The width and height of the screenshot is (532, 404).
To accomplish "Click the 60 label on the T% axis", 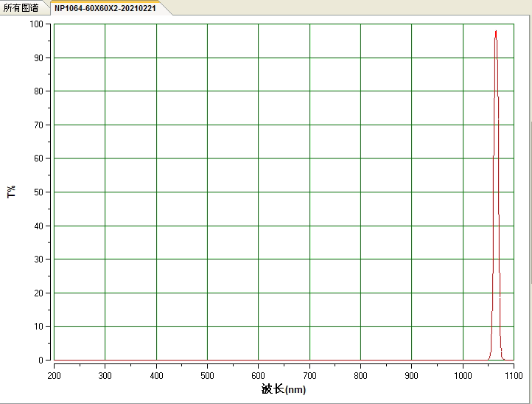I will tap(38, 159).
